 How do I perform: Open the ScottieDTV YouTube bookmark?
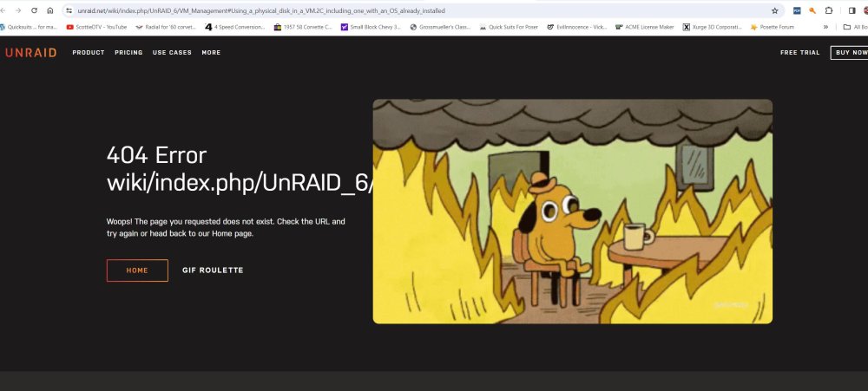pyautogui.click(x=96, y=27)
